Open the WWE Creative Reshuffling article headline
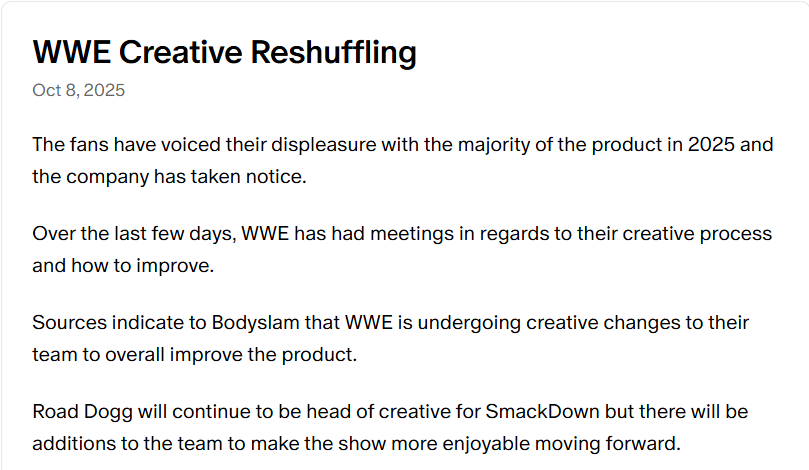The height and width of the screenshot is (470, 809). click(x=224, y=53)
